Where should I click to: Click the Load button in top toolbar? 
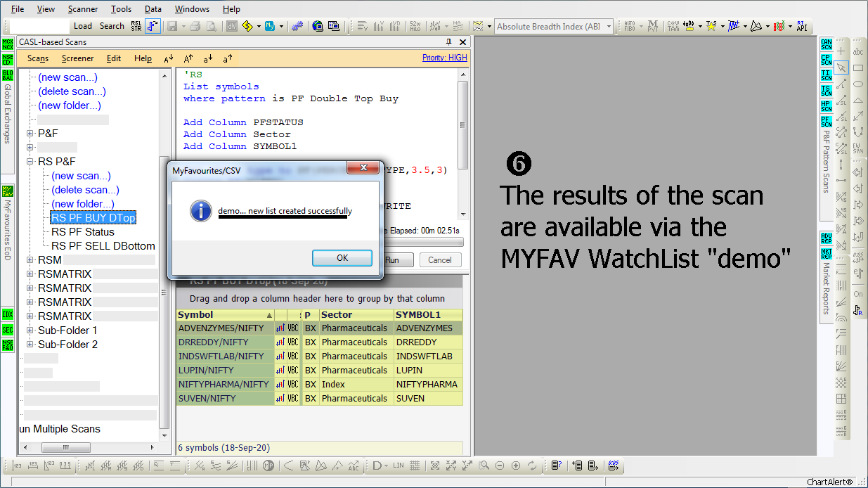(x=83, y=26)
